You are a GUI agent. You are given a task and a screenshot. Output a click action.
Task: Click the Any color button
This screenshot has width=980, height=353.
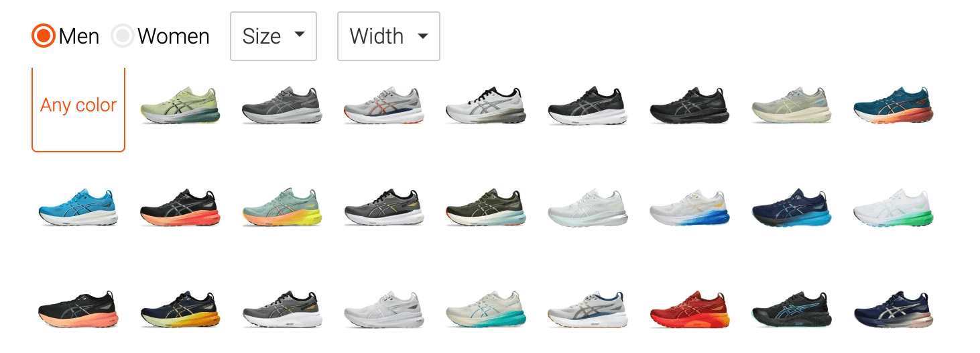click(78, 105)
